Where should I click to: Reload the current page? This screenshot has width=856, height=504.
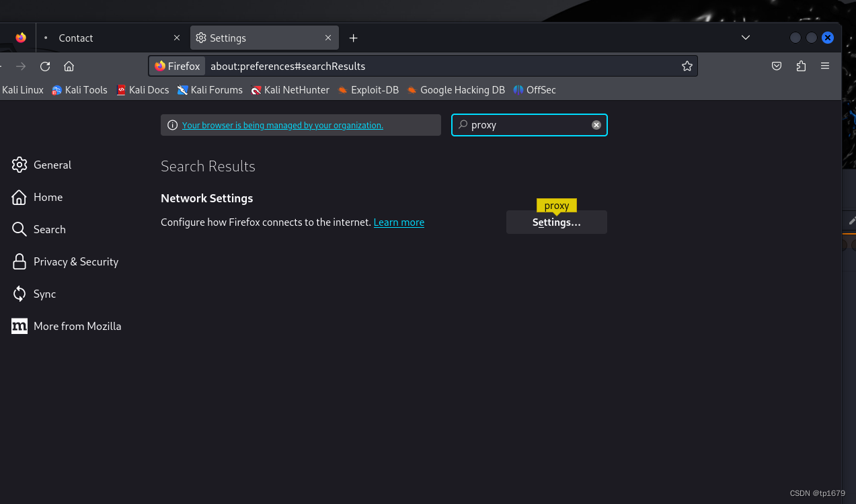point(45,66)
